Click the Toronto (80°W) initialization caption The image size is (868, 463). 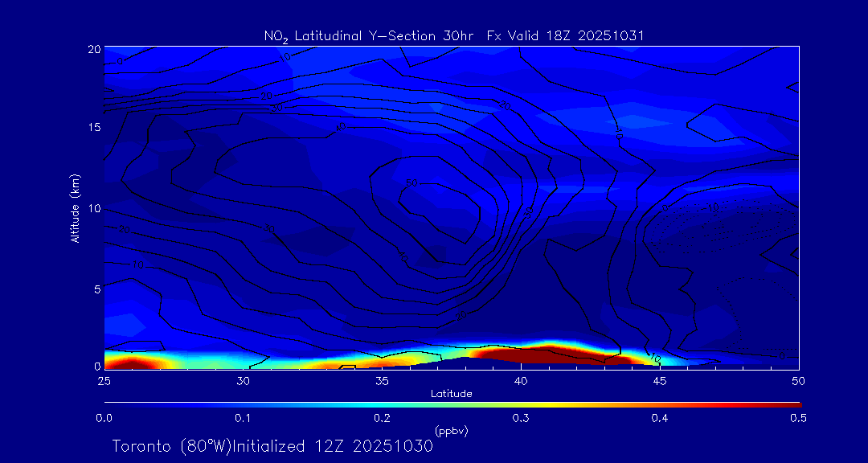coord(272,446)
